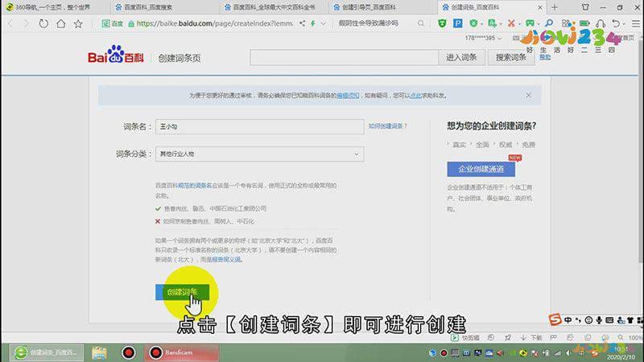The image size is (644, 362).
Task: Click the magnifier in browser search box
Action: [421, 23]
